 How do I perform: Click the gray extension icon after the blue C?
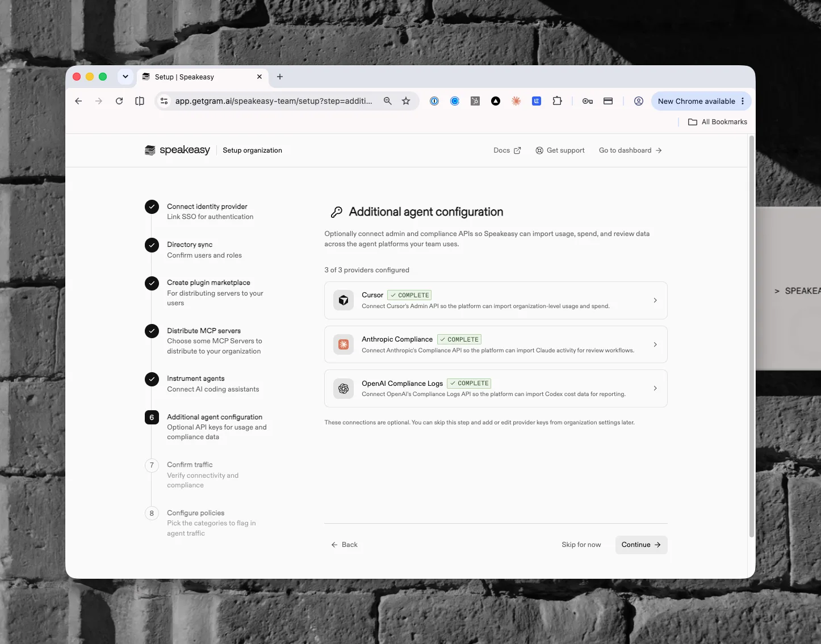pyautogui.click(x=475, y=101)
